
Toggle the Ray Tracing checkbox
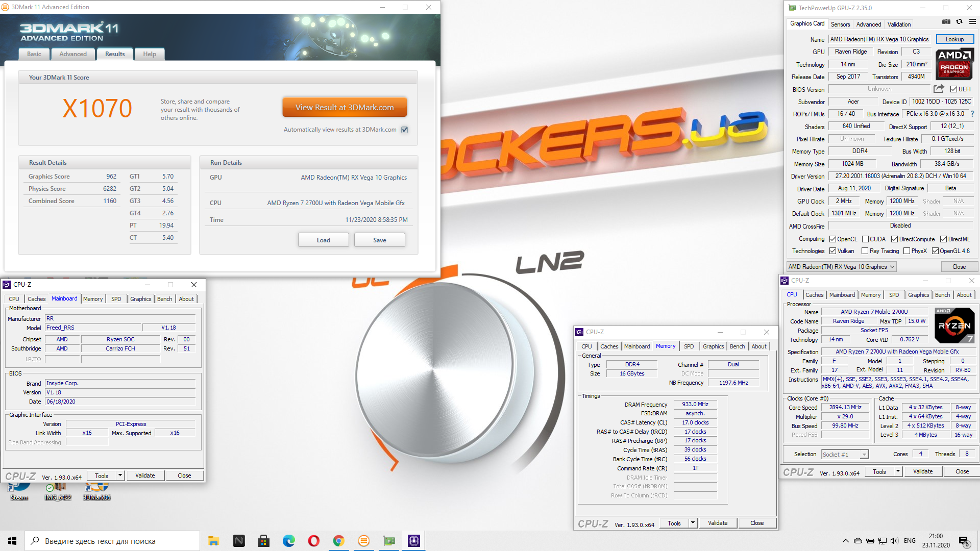click(x=865, y=251)
